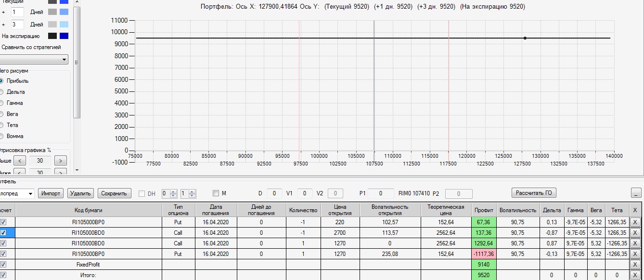Click the X button in Итого row
The image size is (644, 280).
click(635, 275)
